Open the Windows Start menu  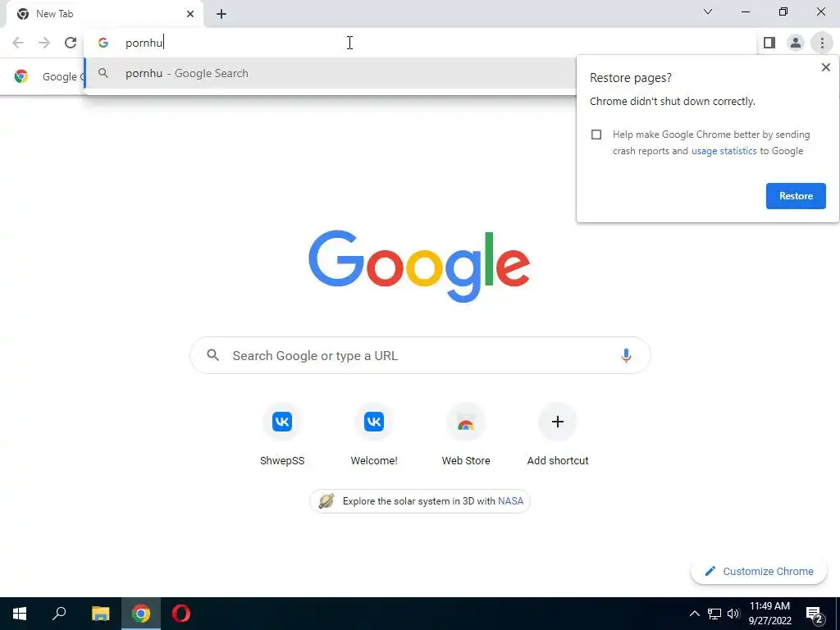(x=20, y=614)
